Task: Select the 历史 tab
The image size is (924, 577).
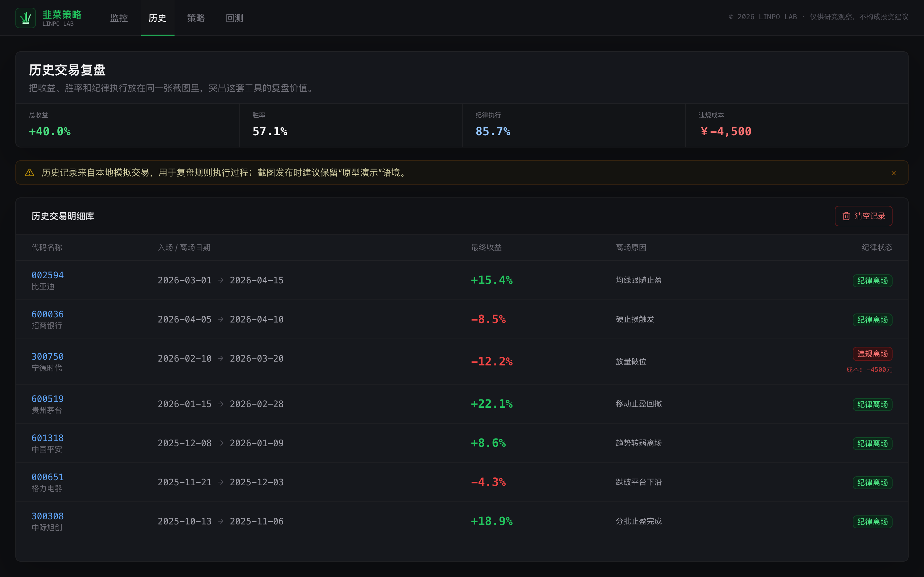Action: coord(158,18)
